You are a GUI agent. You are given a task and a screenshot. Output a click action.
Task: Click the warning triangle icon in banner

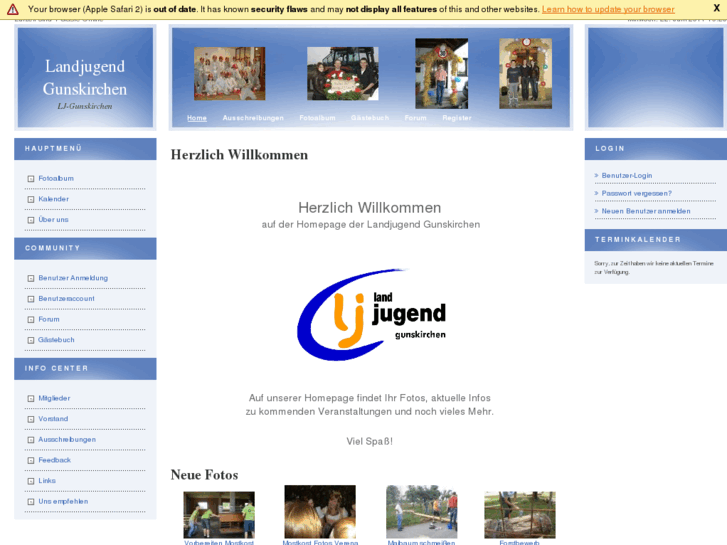pyautogui.click(x=13, y=9)
